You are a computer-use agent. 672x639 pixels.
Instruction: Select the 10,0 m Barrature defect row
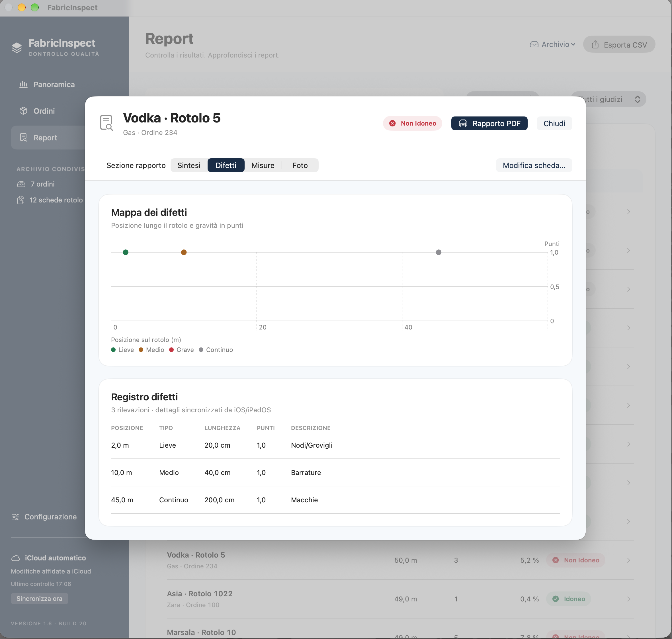(335, 472)
